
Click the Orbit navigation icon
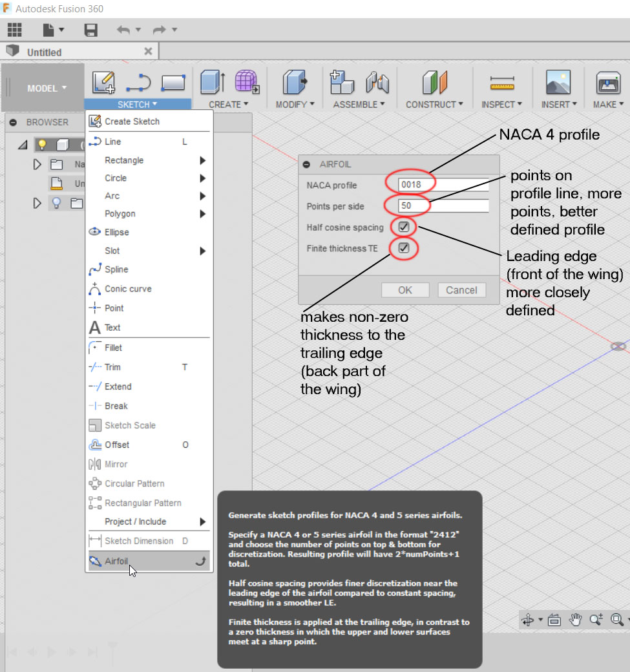pos(528,620)
